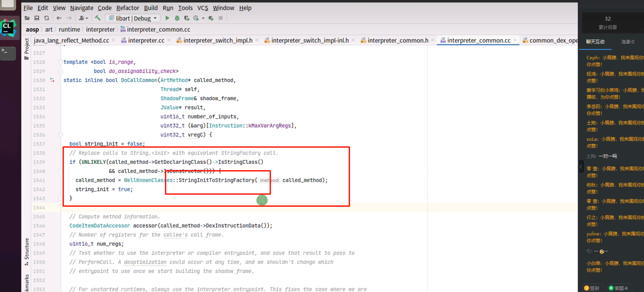644x292 pixels.
Task: Expand the Profile run options arrow
Action: pyautogui.click(x=203, y=18)
